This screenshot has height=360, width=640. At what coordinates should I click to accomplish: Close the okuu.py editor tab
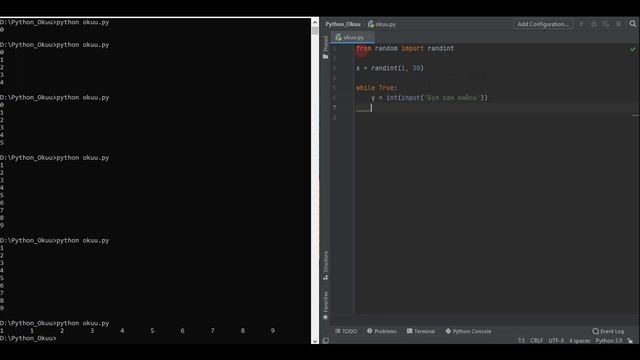pos(369,38)
